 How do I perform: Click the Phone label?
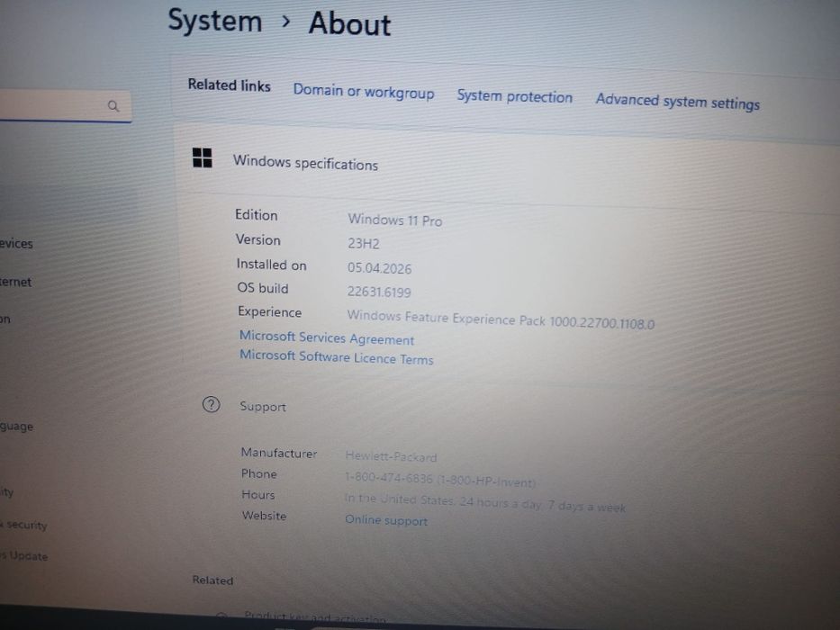pyautogui.click(x=258, y=473)
